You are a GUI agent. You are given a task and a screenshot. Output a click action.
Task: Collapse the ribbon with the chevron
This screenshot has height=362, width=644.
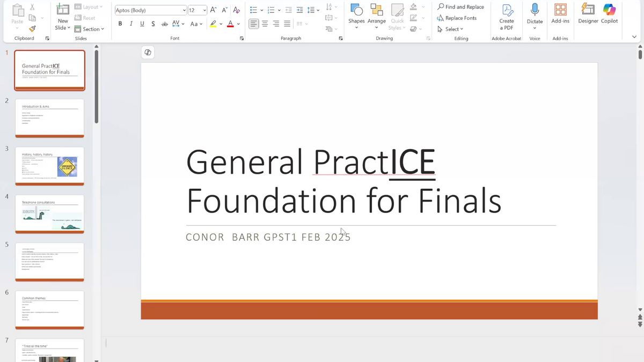[634, 37]
